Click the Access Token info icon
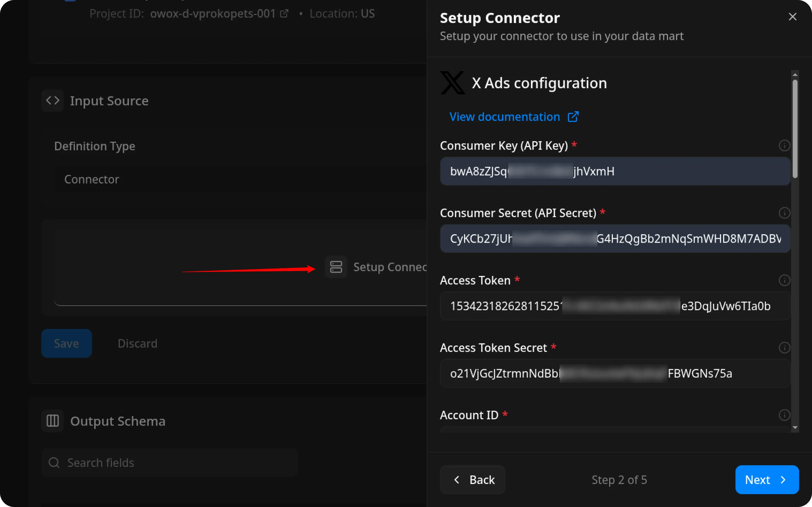 click(784, 280)
